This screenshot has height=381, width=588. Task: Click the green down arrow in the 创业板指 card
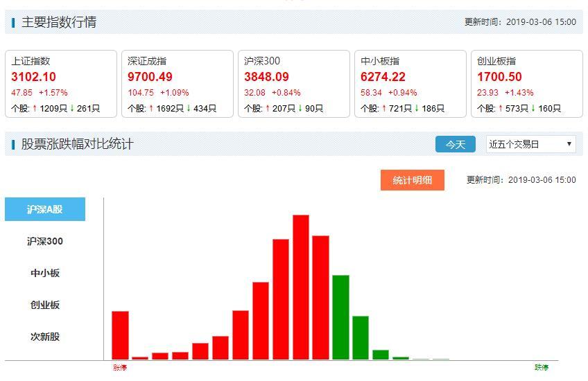coord(533,109)
